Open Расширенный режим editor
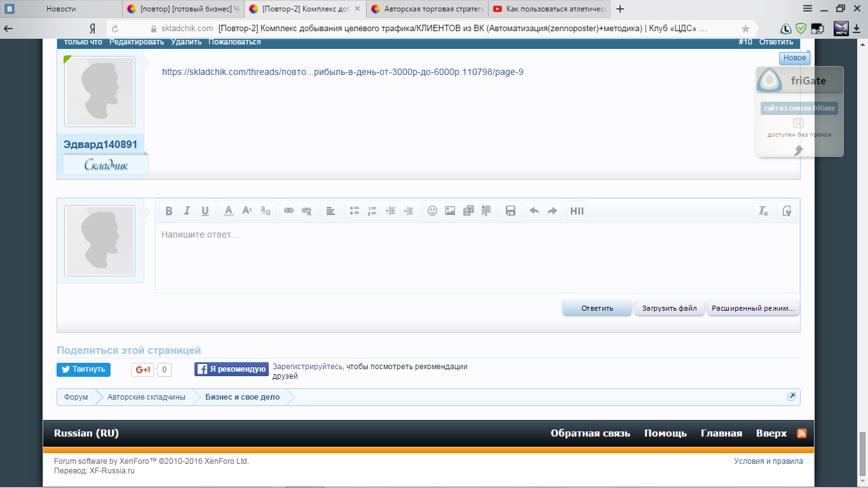This screenshot has width=868, height=488. click(x=754, y=308)
